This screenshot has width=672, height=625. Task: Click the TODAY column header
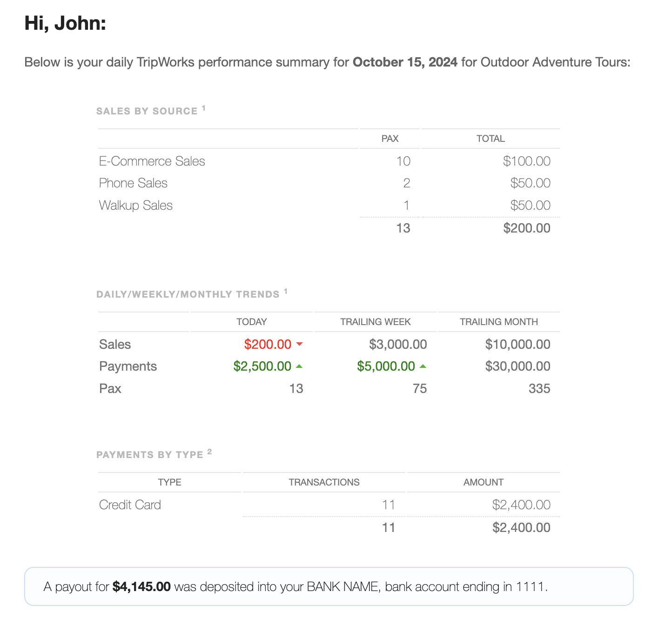coord(251,322)
